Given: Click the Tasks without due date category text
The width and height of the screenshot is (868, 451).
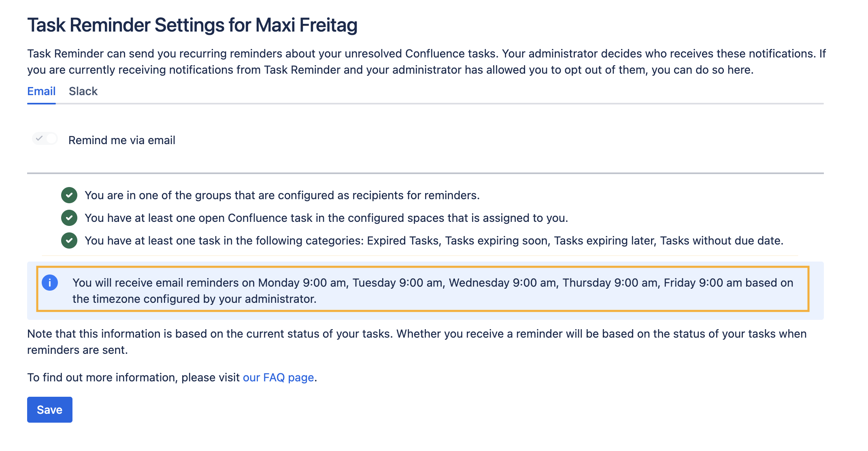Looking at the screenshot, I should [x=722, y=240].
